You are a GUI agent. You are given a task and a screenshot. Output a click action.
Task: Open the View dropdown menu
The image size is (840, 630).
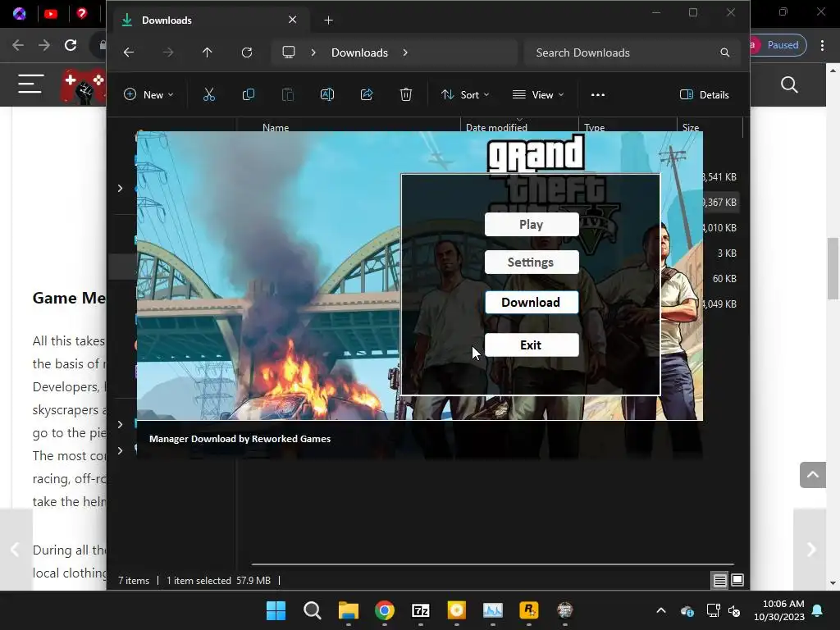click(x=538, y=95)
